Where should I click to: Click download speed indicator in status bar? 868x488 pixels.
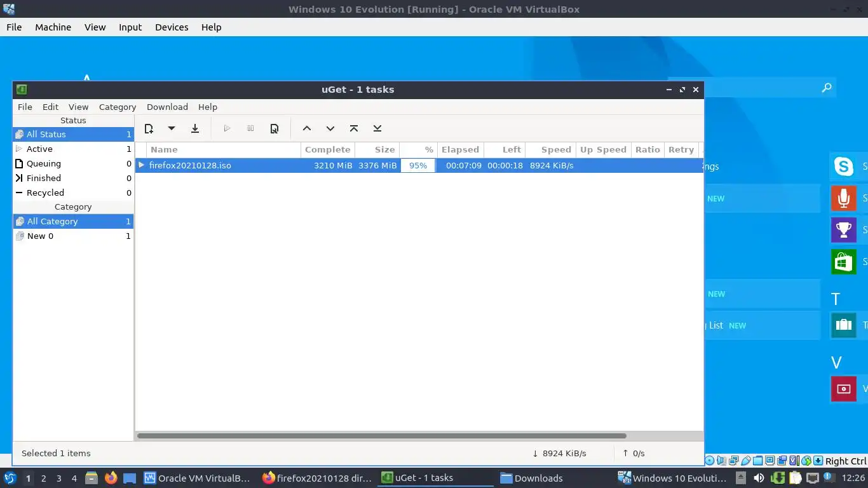point(559,453)
